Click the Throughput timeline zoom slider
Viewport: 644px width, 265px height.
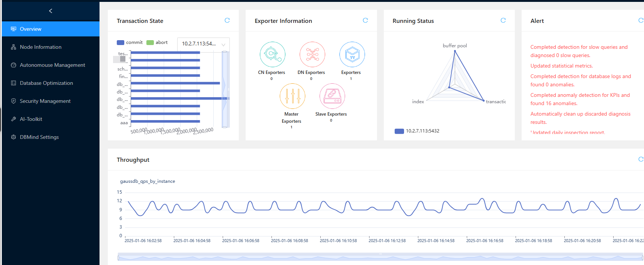point(380,257)
